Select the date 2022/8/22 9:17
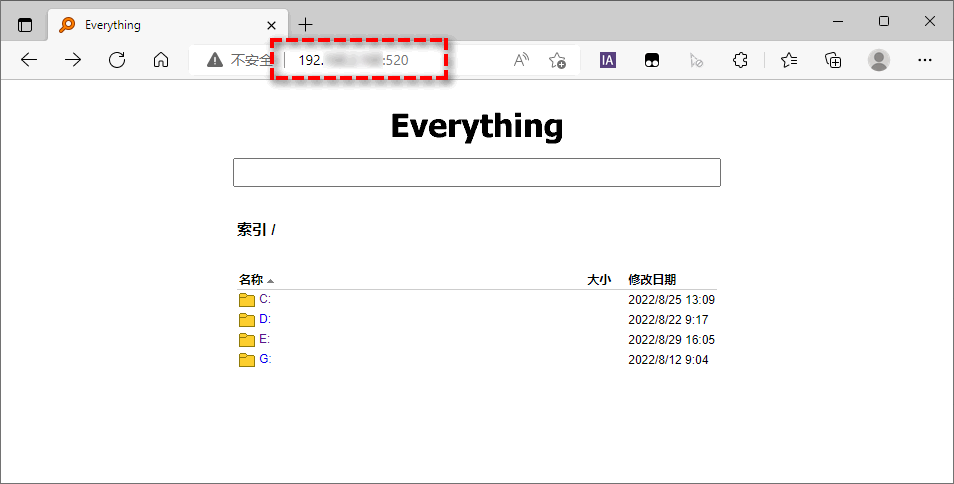Image resolution: width=954 pixels, height=484 pixels. coord(668,320)
